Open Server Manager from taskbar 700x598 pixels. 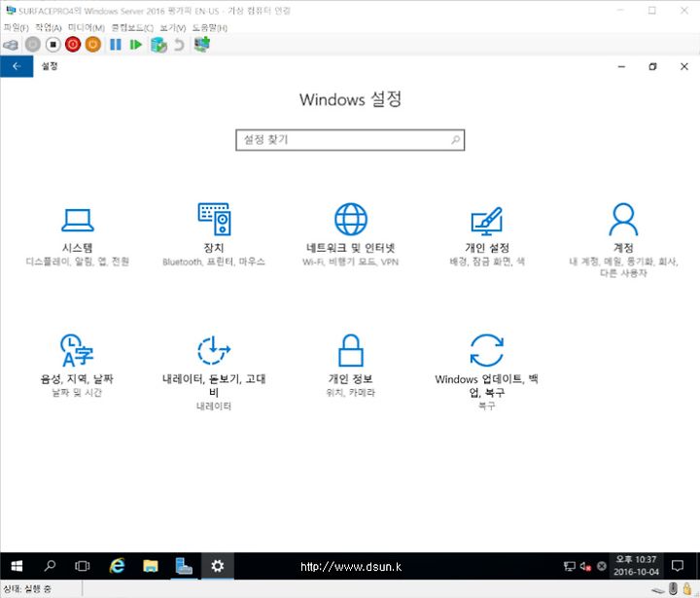184,566
